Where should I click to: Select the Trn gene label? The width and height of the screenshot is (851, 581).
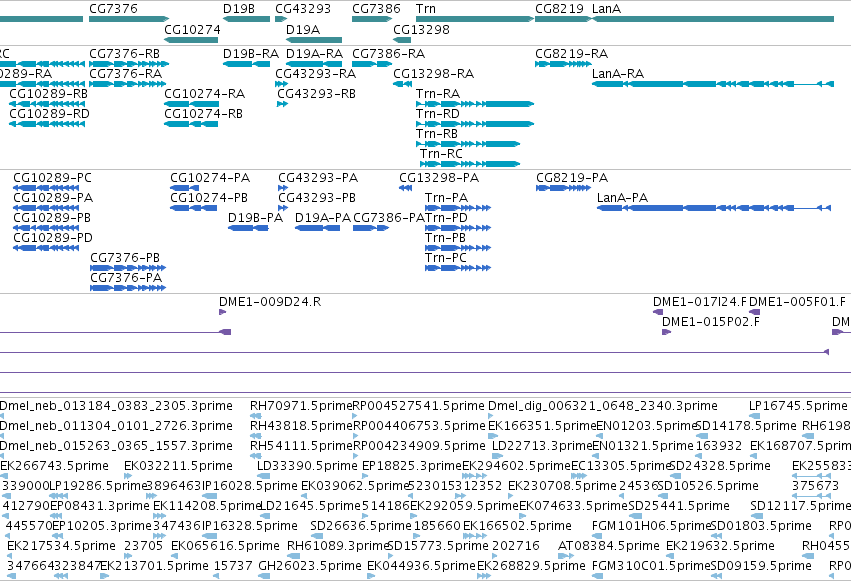[426, 9]
